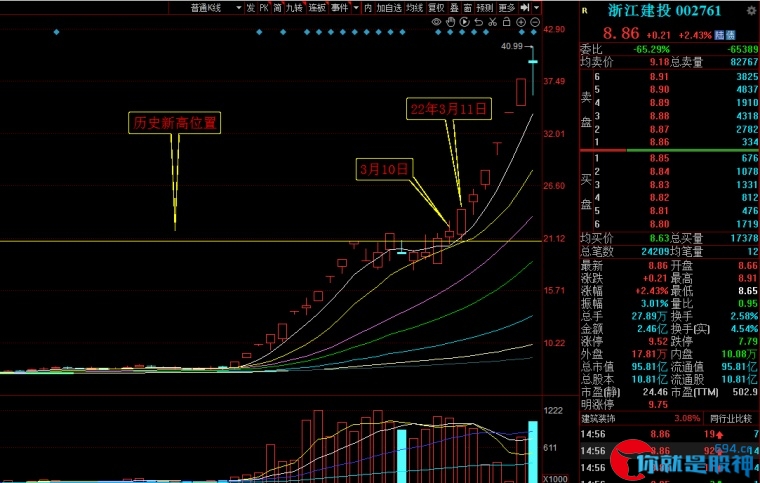Click the tall cyan volume bar at right edge
The image size is (760, 483).
[x=533, y=452]
